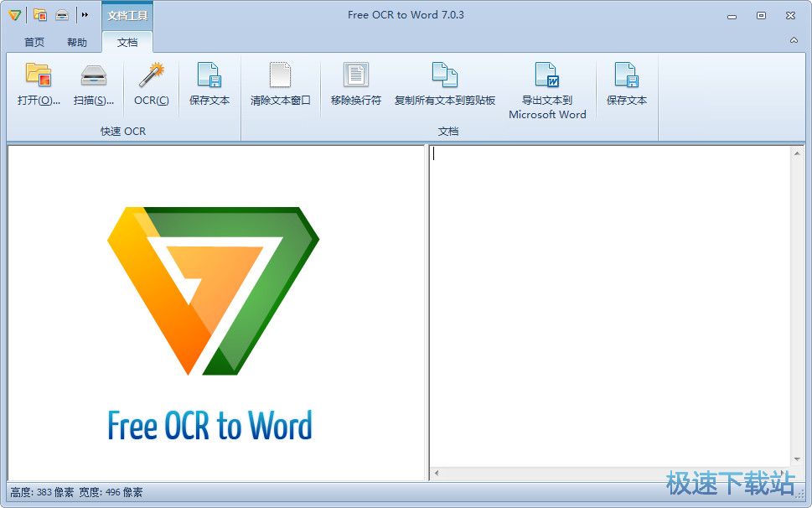The height and width of the screenshot is (508, 812).
Task: Click 保存文本 icon in the 文档 group
Action: [x=626, y=84]
